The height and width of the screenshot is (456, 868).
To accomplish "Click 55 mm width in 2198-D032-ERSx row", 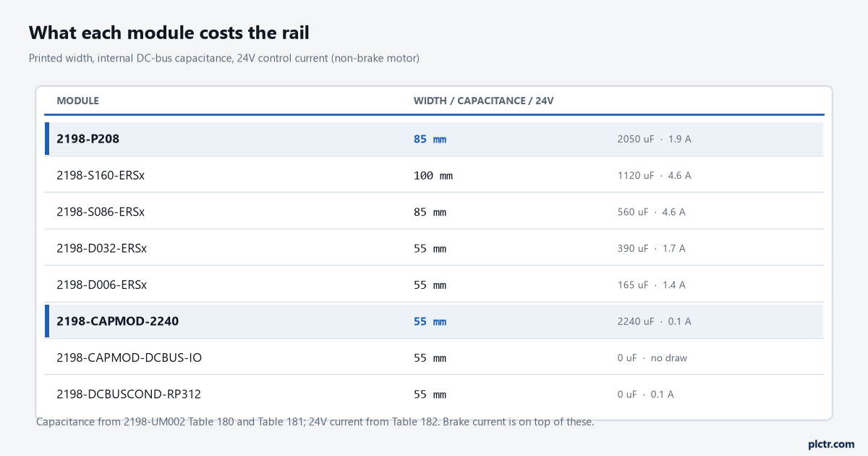I will tap(430, 248).
